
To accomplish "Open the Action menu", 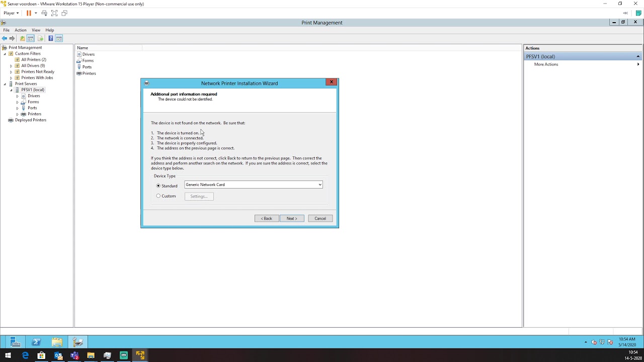I will 21,30.
